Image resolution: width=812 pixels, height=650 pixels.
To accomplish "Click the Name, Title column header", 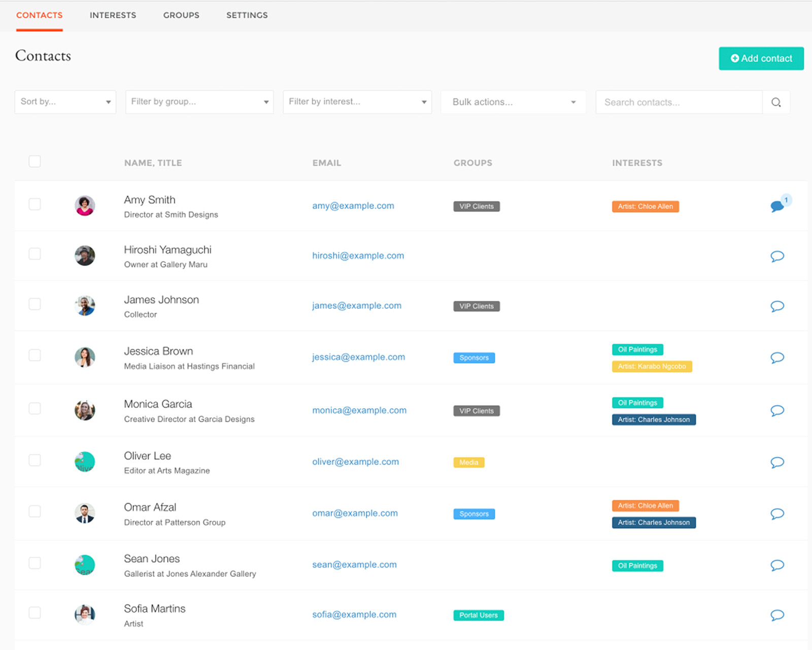I will point(153,163).
